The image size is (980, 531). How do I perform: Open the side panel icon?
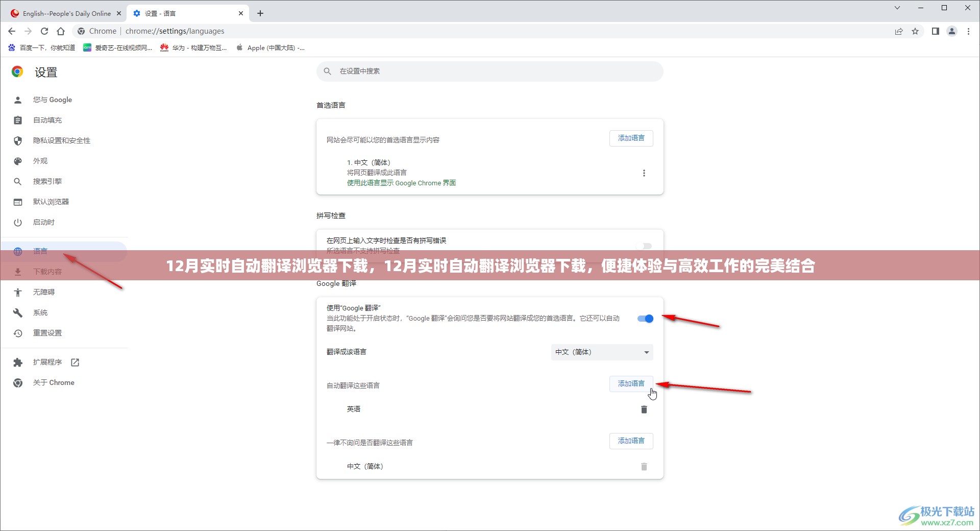[935, 31]
